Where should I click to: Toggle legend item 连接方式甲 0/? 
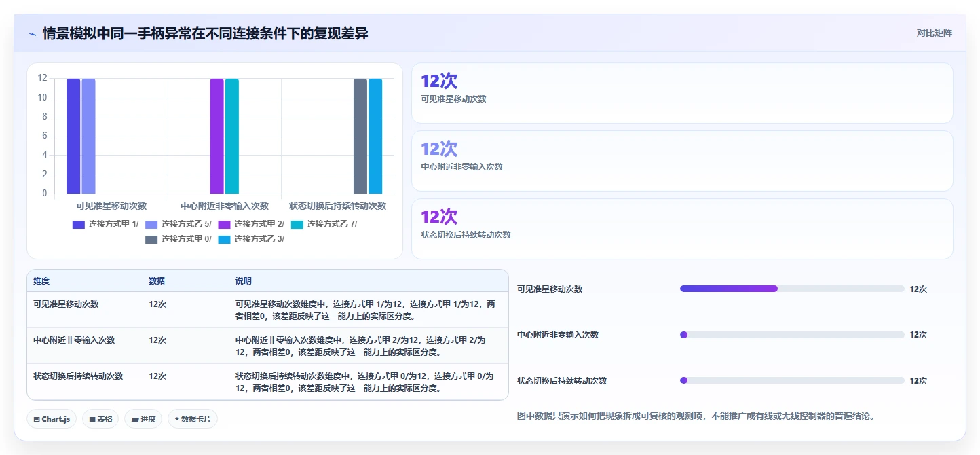(x=178, y=239)
